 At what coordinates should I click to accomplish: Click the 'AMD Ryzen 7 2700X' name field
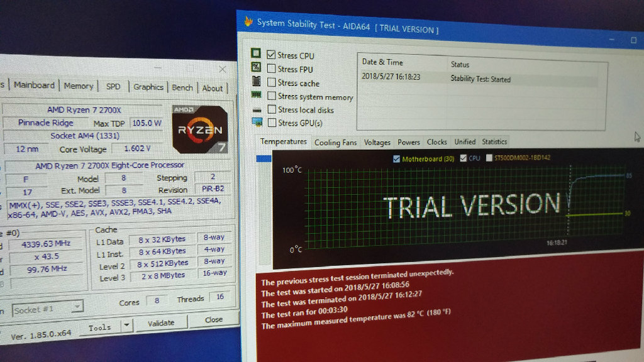tap(84, 110)
